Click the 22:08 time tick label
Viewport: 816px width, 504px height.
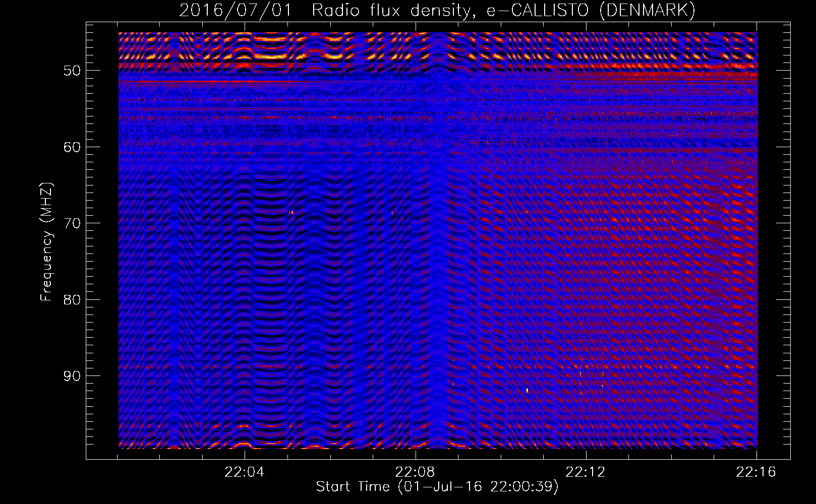tap(415, 472)
